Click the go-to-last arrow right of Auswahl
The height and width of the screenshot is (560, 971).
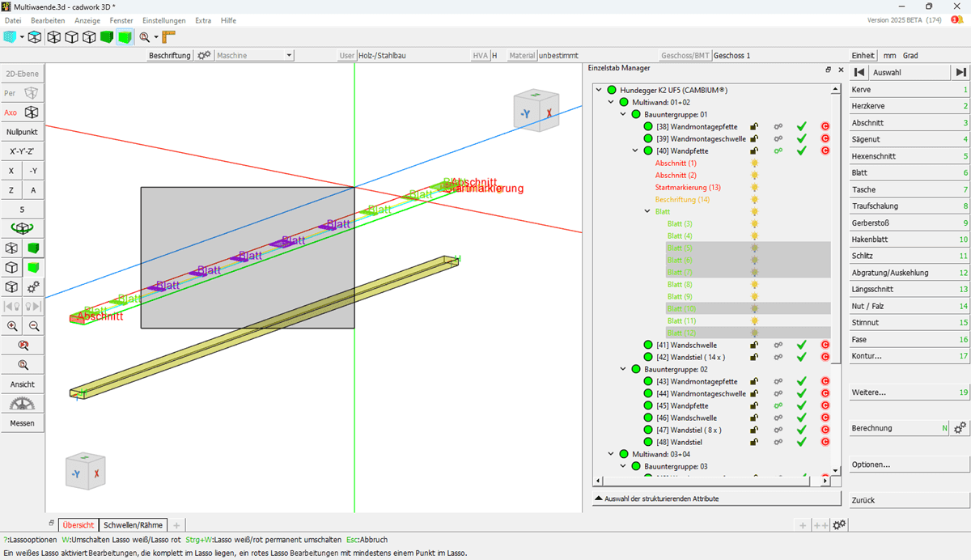960,73
